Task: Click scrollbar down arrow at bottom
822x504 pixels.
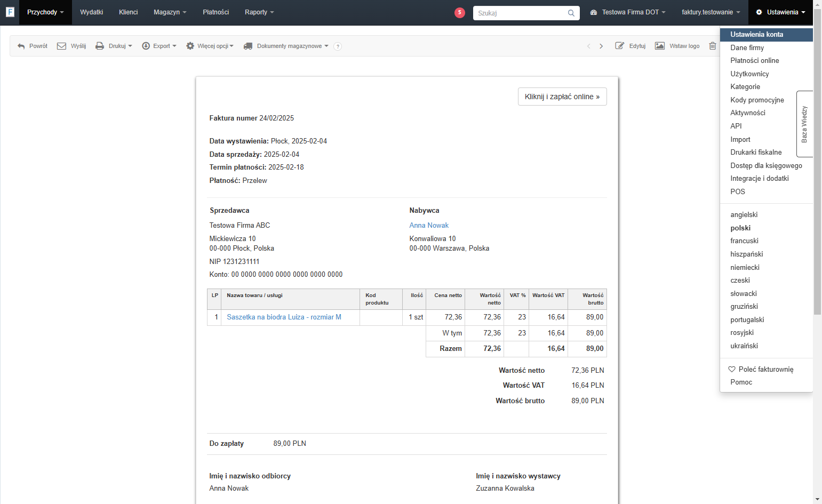Action: 817,500
